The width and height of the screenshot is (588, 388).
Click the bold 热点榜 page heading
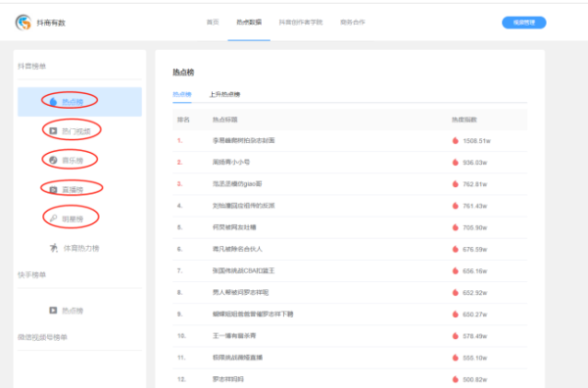pyautogui.click(x=183, y=73)
